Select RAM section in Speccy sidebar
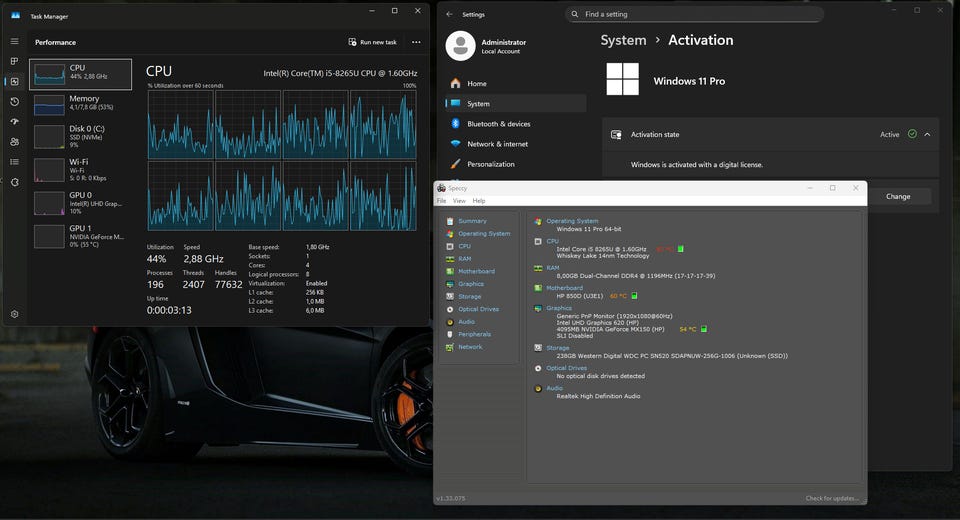The height and width of the screenshot is (520, 960). pos(464,259)
